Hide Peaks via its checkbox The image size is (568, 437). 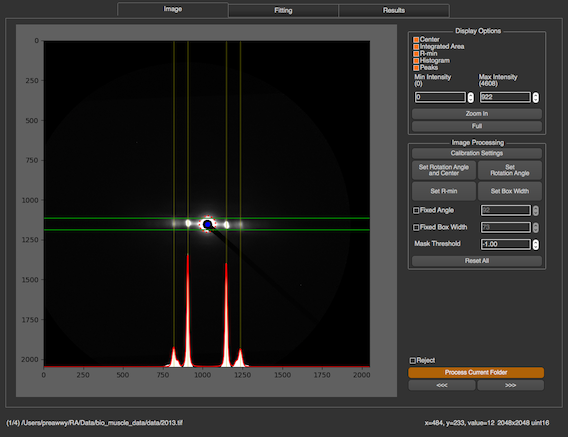(416, 68)
